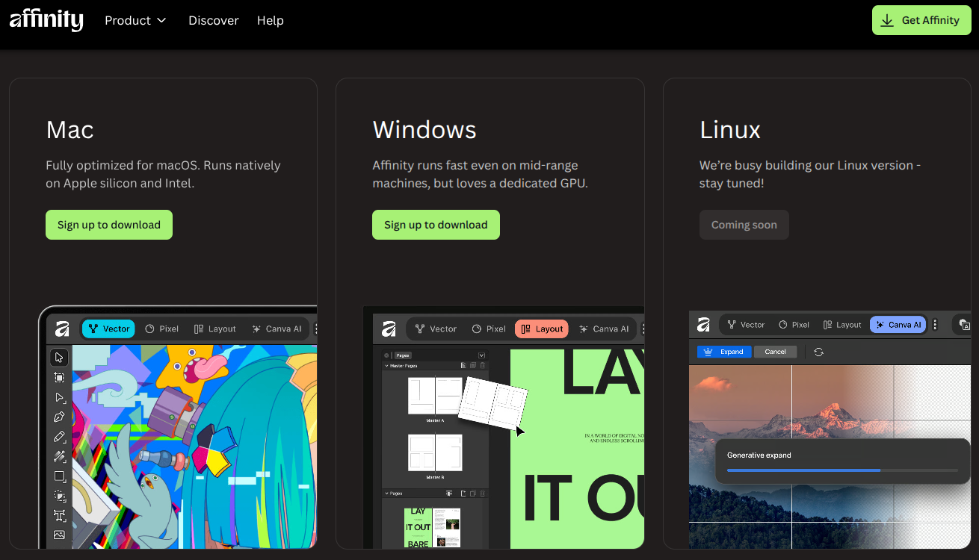Select the Vector Brush tool in Mac preview

59,456
